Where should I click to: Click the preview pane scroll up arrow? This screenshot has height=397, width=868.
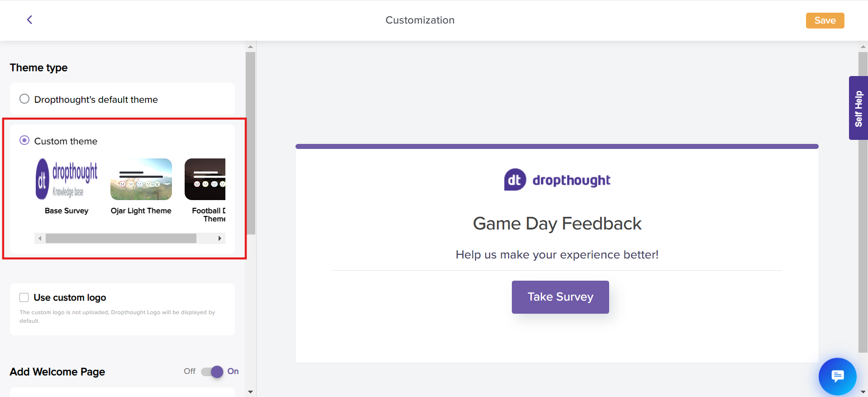pyautogui.click(x=863, y=47)
